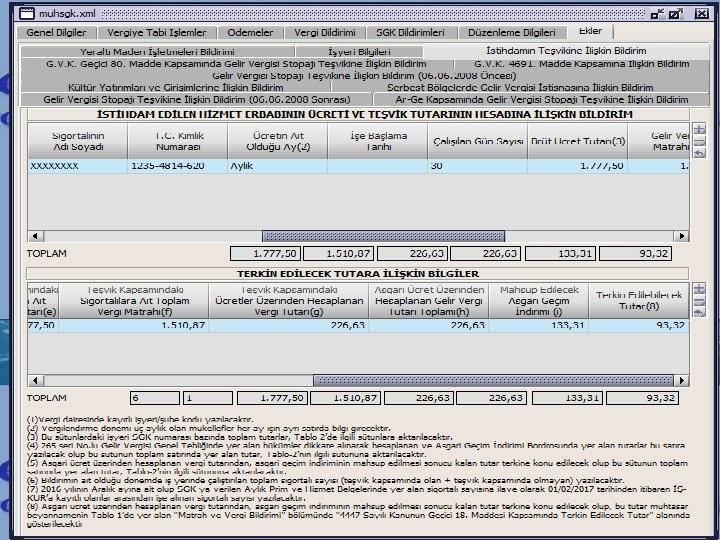Click İşe Başlama Tarihi column header
The height and width of the screenshot is (540, 720).
point(378,141)
